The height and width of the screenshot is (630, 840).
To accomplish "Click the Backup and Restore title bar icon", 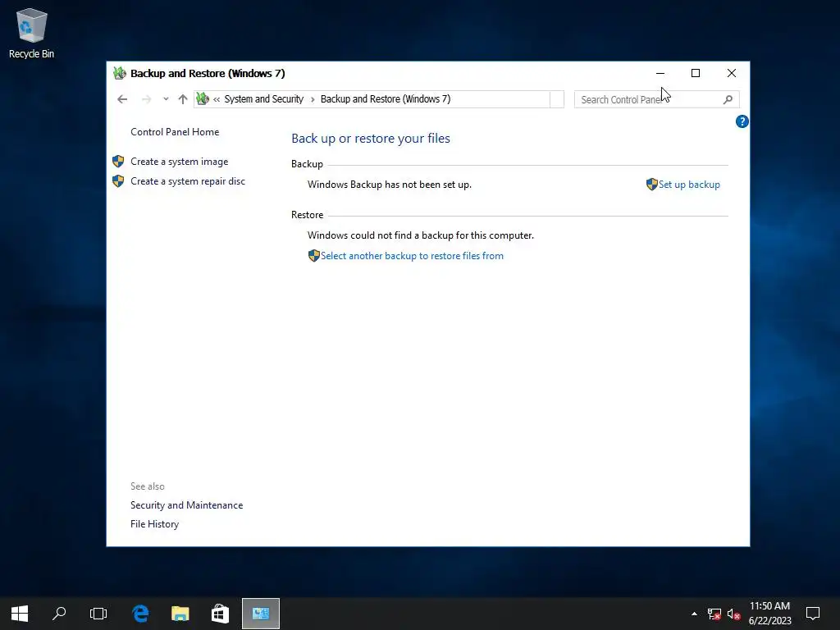I will coord(120,73).
